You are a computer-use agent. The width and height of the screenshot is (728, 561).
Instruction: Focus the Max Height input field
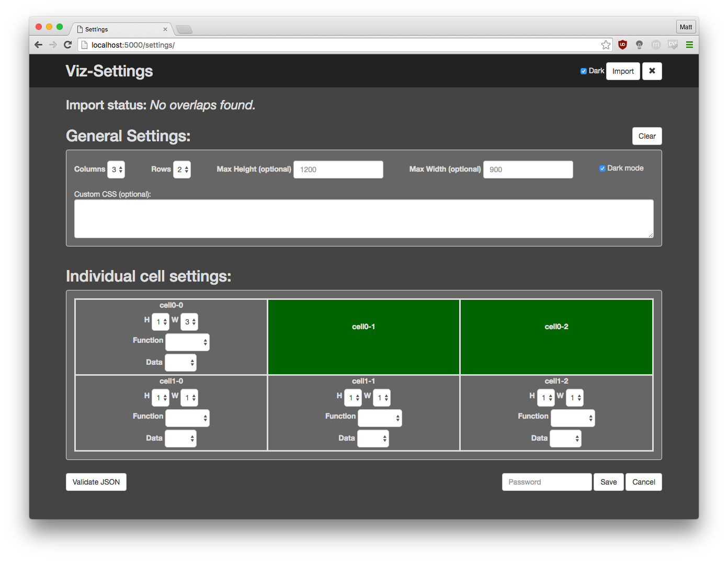[x=338, y=170]
